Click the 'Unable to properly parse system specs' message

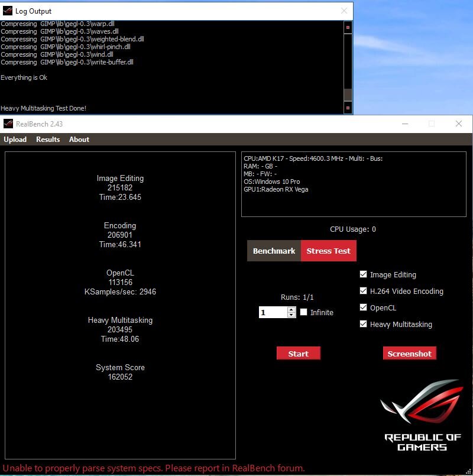coord(154,468)
